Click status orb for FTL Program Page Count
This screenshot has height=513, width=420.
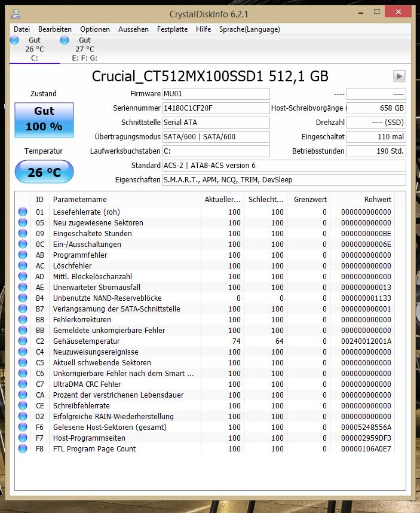[x=23, y=448]
